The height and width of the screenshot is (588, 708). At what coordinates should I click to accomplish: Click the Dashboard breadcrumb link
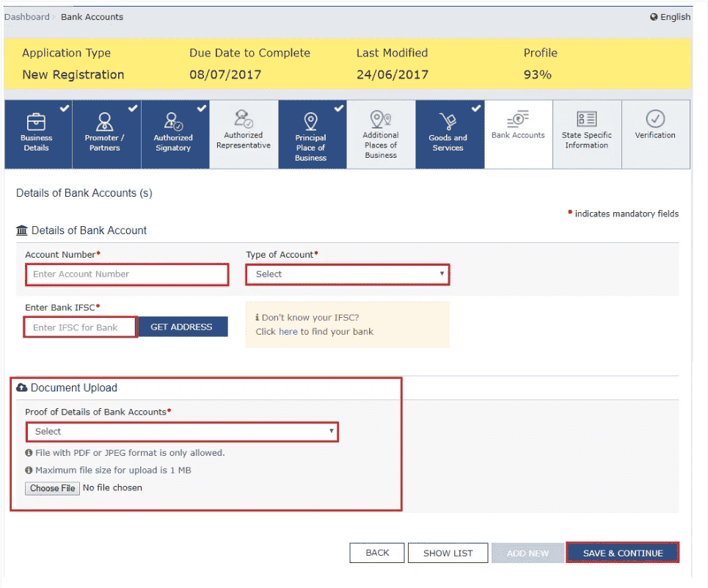tap(26, 17)
